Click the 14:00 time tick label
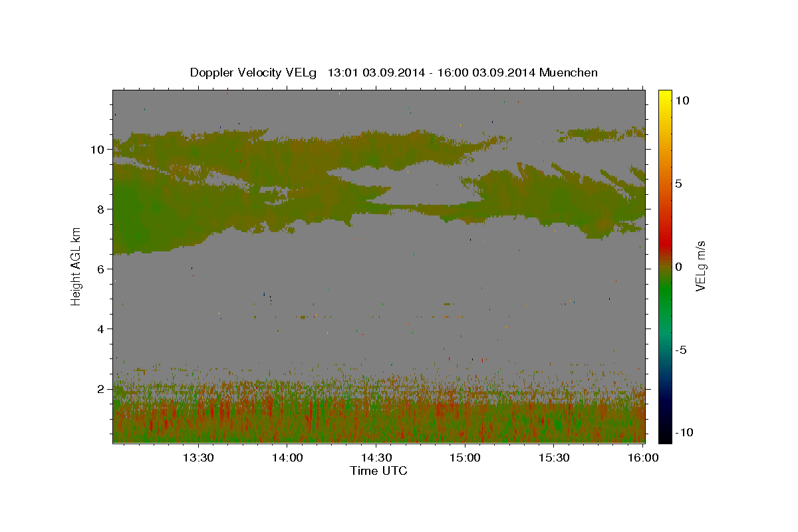 click(x=287, y=458)
